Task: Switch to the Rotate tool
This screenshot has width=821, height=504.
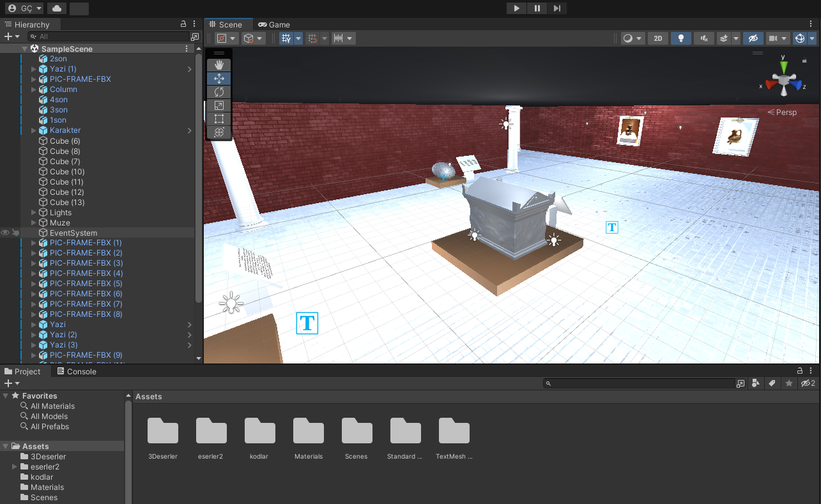Action: click(x=219, y=92)
